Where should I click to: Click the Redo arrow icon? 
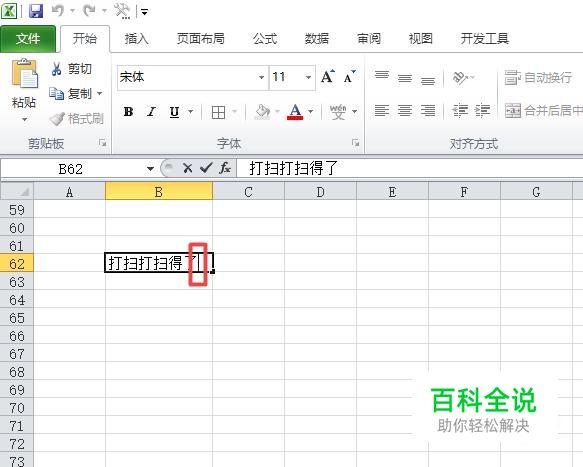click(x=89, y=10)
